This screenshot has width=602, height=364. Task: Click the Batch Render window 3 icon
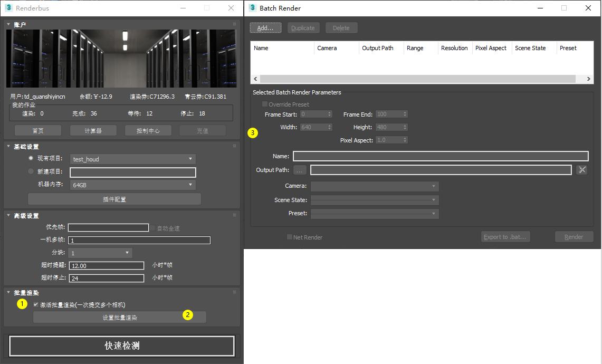coord(253,8)
